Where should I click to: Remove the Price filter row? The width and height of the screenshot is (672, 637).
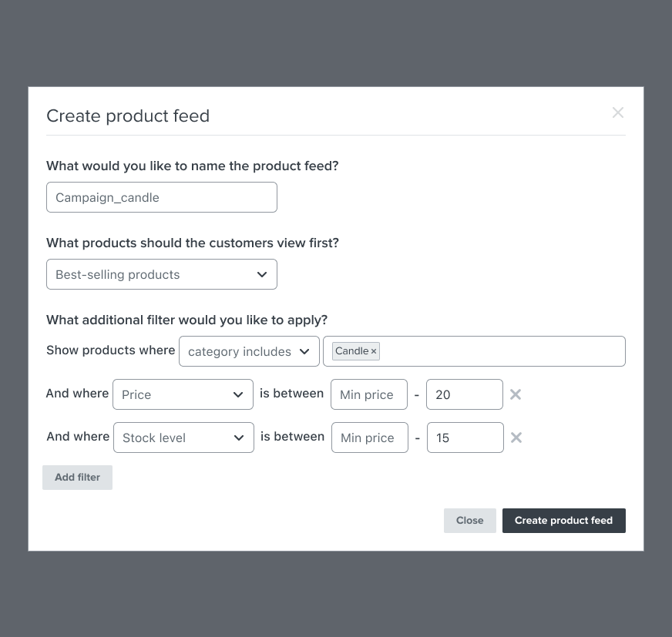point(515,394)
